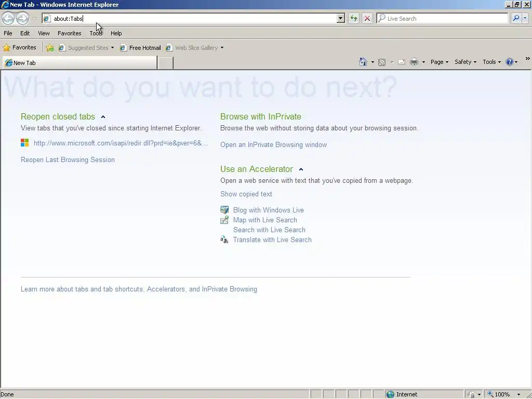This screenshot has width=532, height=399.
Task: Open the address bar dropdown arrow
Action: tap(341, 18)
